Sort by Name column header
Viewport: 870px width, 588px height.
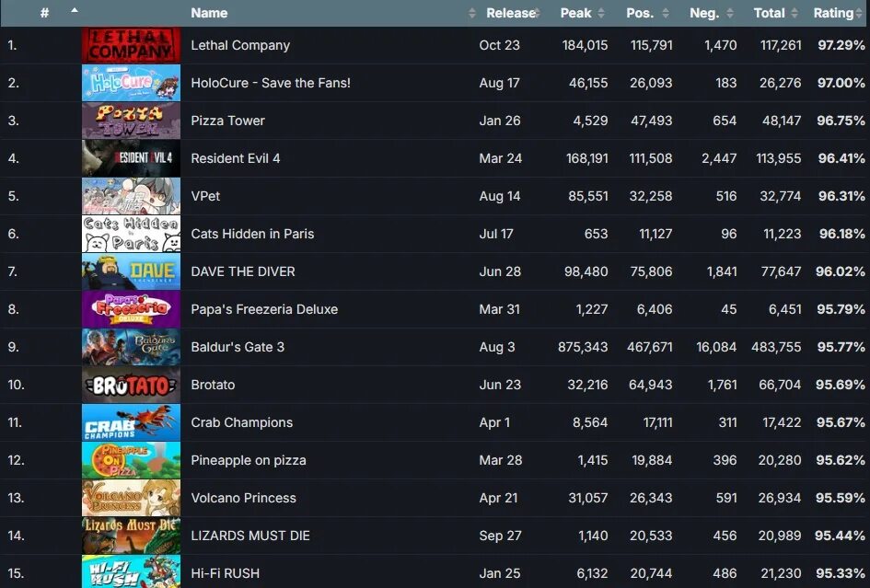pos(209,13)
